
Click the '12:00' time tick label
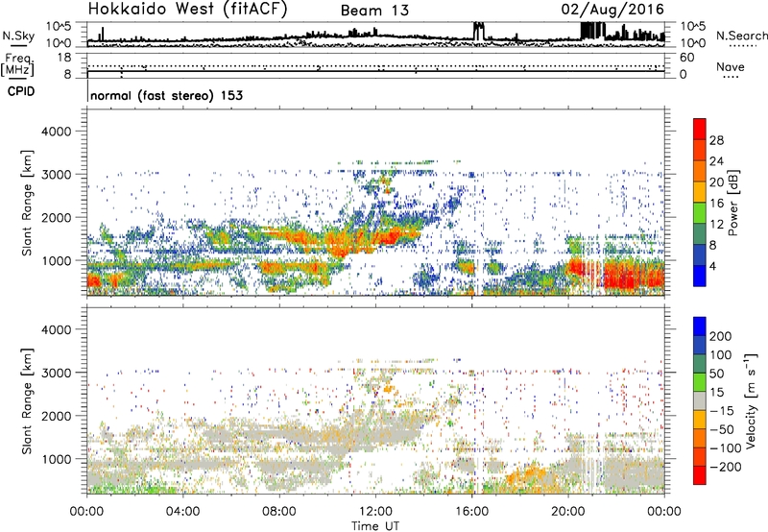tap(375, 512)
